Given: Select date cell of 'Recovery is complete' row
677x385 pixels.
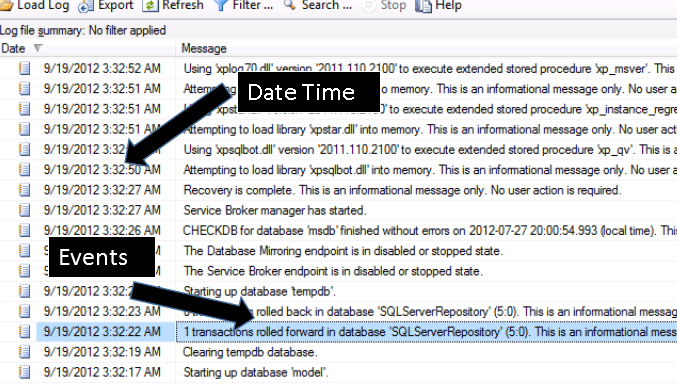Looking at the screenshot, I should (102, 190).
